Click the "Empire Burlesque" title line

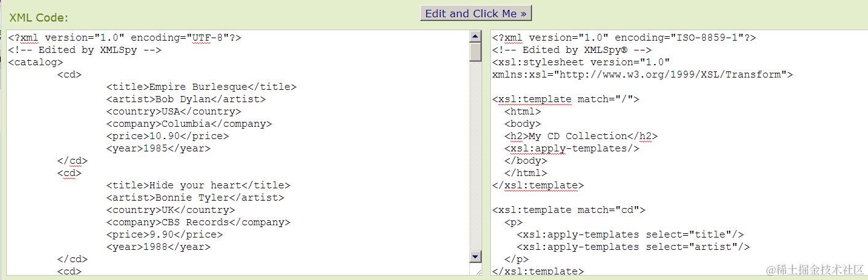[x=201, y=87]
